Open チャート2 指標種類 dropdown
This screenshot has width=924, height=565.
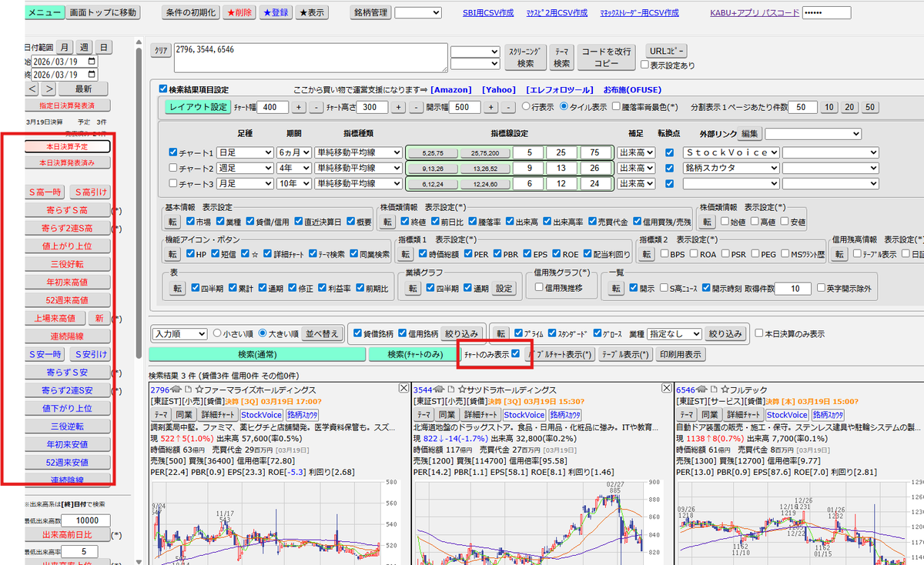[358, 168]
